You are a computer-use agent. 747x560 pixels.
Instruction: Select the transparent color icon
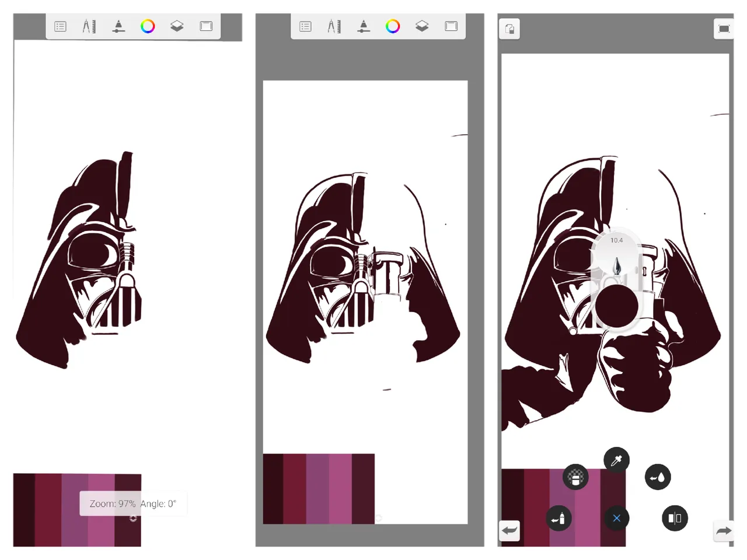pyautogui.click(x=575, y=477)
